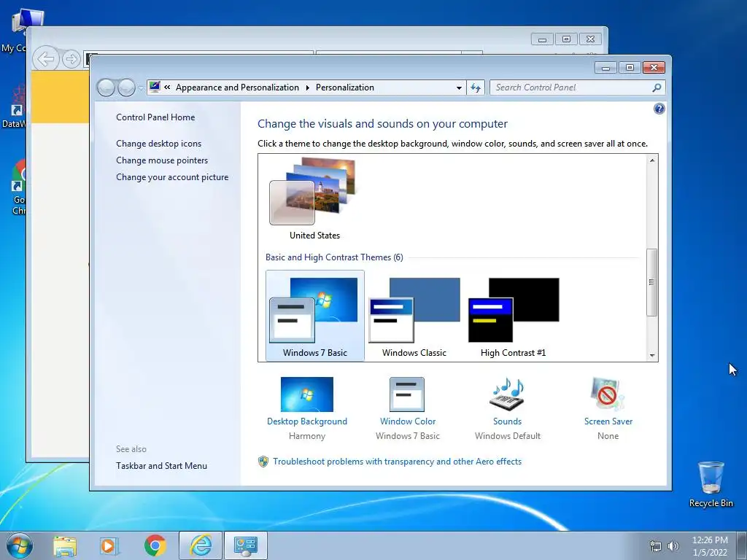Screen dimensions: 747x560
Task: Click Appearance and Personalization breadcrumb
Action: click(237, 87)
